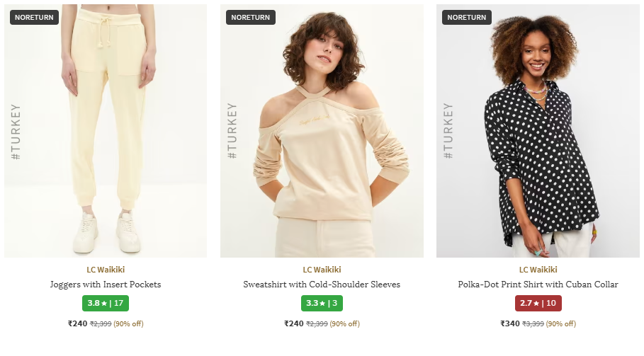
Task: Click the NORETURN badge on polka-dot shirt
Action: pos(467,17)
